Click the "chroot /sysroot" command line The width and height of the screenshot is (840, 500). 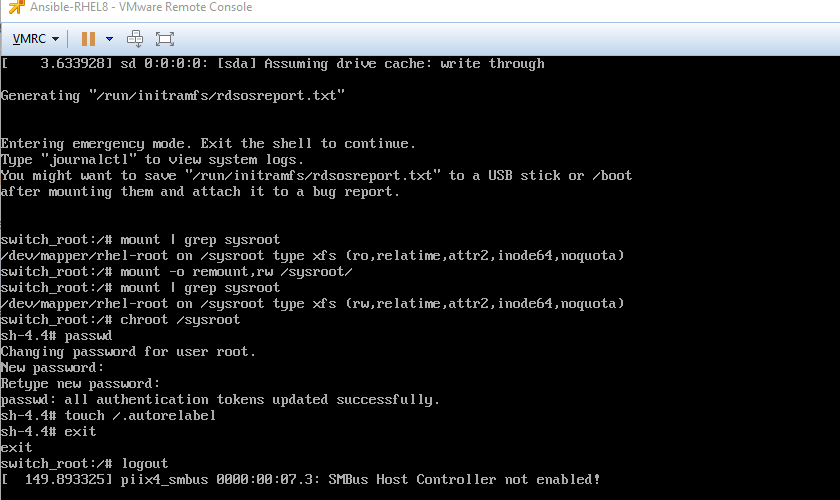(x=120, y=319)
